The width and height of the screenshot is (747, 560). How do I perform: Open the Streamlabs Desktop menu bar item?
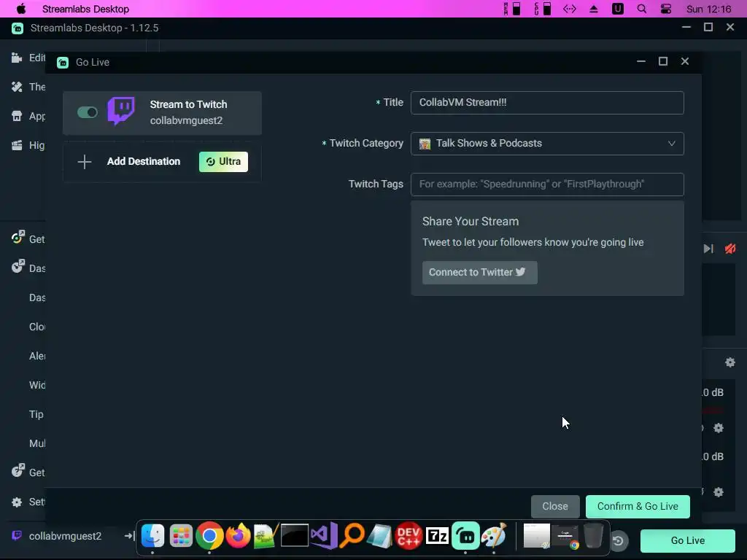[86, 9]
